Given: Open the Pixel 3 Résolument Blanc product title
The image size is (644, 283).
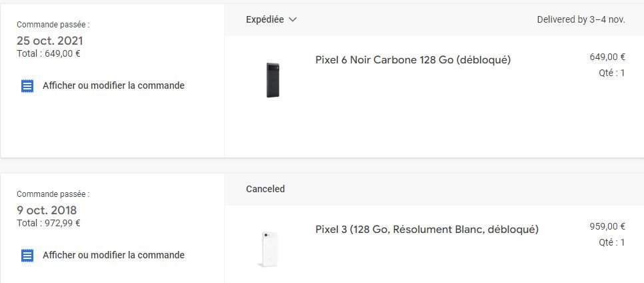Looking at the screenshot, I should pyautogui.click(x=427, y=230).
